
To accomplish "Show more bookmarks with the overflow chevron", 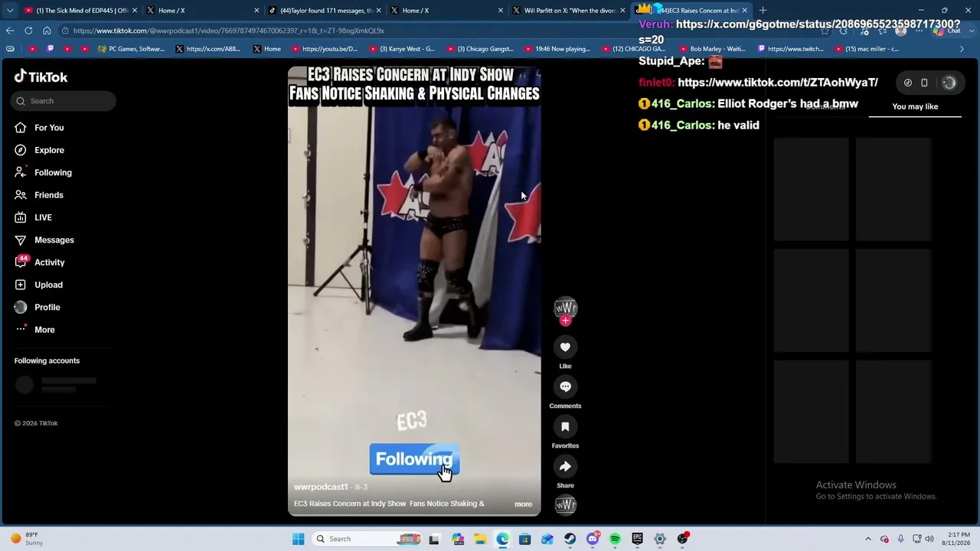I will pos(962,49).
